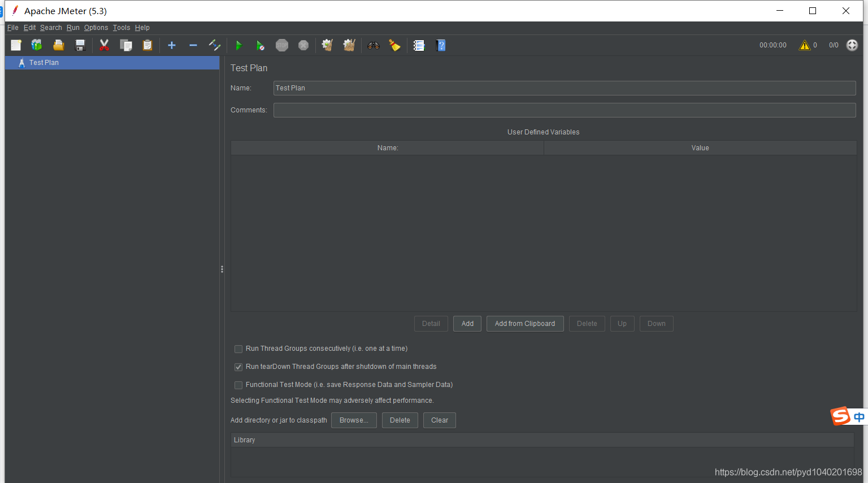The width and height of the screenshot is (868, 483).
Task: Open the Run menu
Action: [x=73, y=28]
